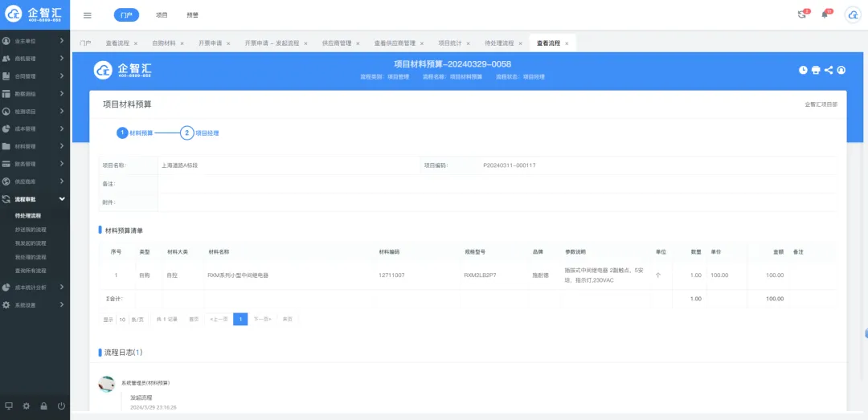
Task: Expand the 勘察测绘 chevron
Action: [x=62, y=93]
